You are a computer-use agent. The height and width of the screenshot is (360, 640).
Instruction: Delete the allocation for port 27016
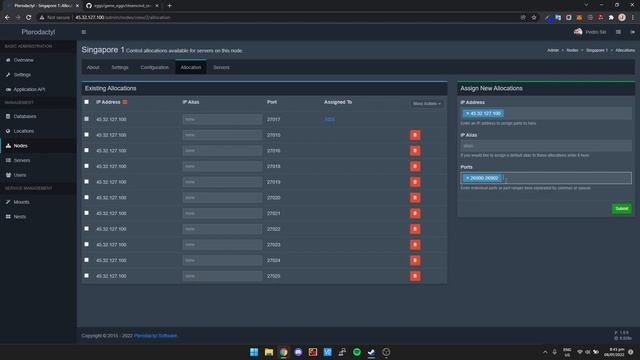click(415, 151)
